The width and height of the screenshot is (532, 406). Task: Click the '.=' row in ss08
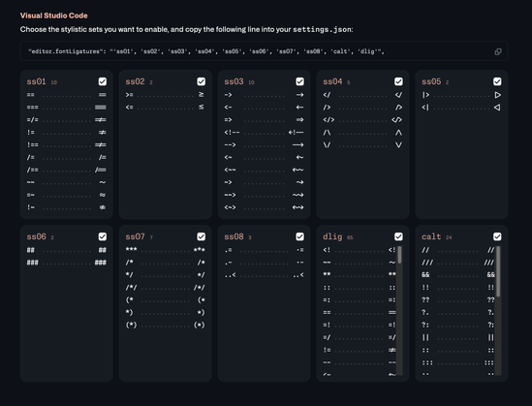point(264,250)
